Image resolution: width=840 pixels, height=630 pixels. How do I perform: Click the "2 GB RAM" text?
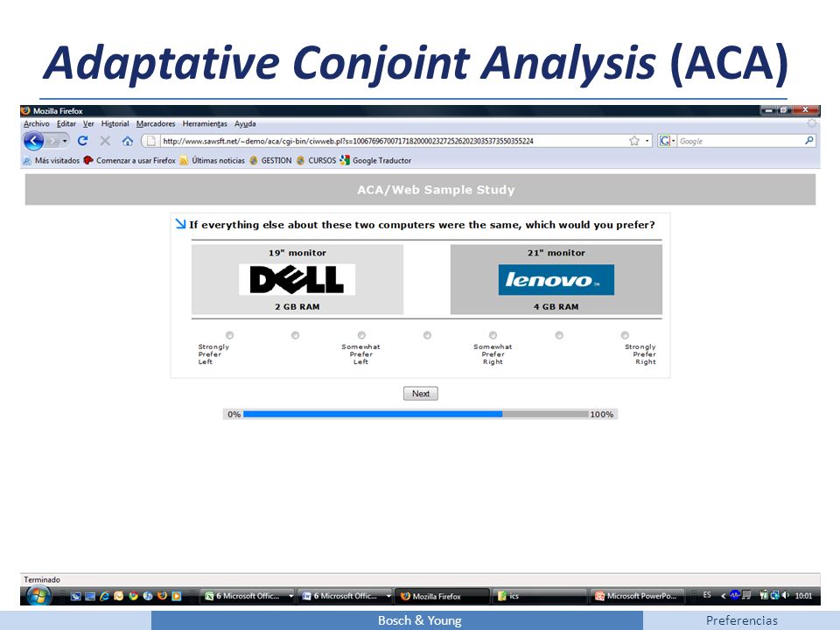(297, 307)
